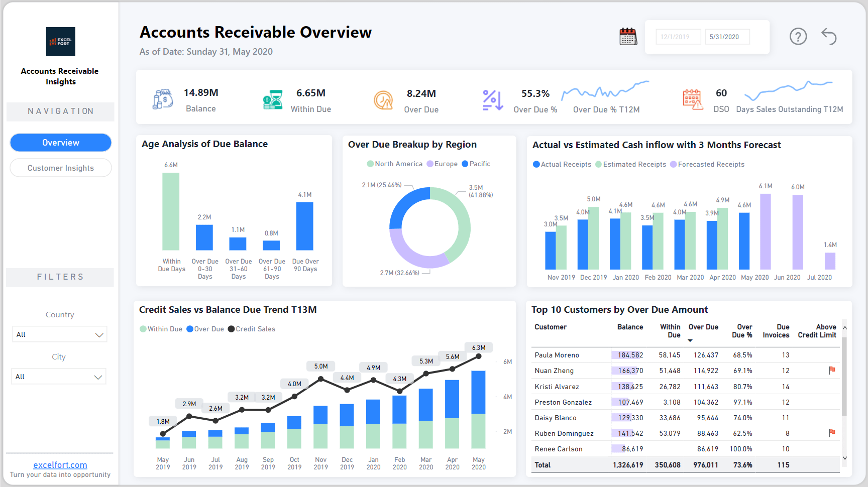Click the calendar DSO icon

click(x=693, y=99)
